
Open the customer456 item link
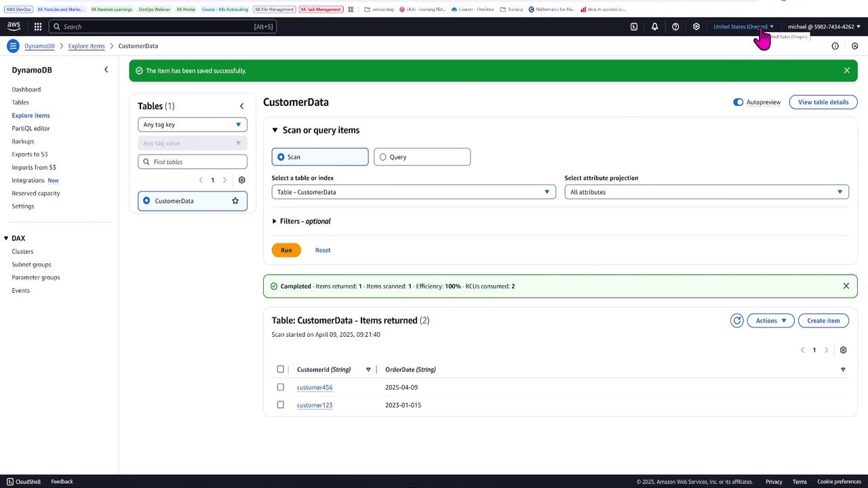(x=315, y=387)
